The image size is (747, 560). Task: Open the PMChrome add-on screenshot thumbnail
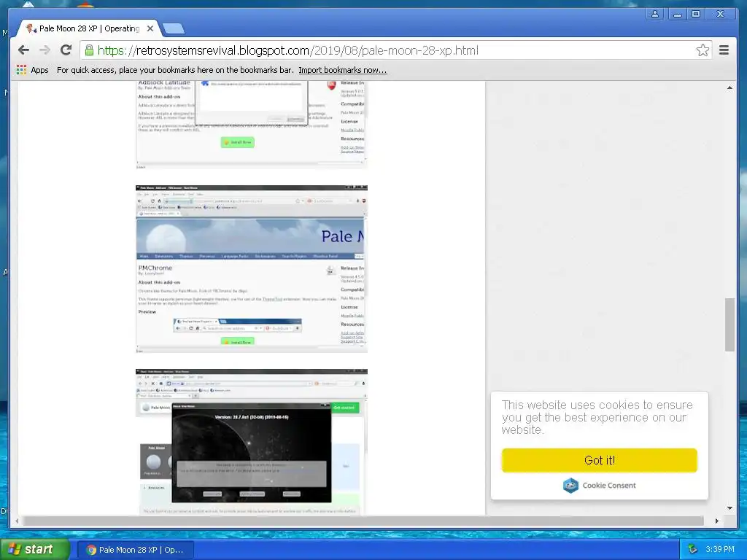pyautogui.click(x=252, y=269)
